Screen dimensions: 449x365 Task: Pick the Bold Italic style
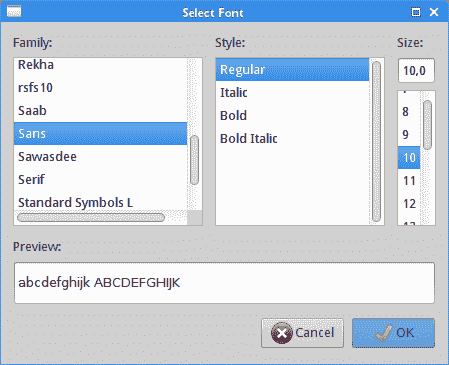pos(292,139)
